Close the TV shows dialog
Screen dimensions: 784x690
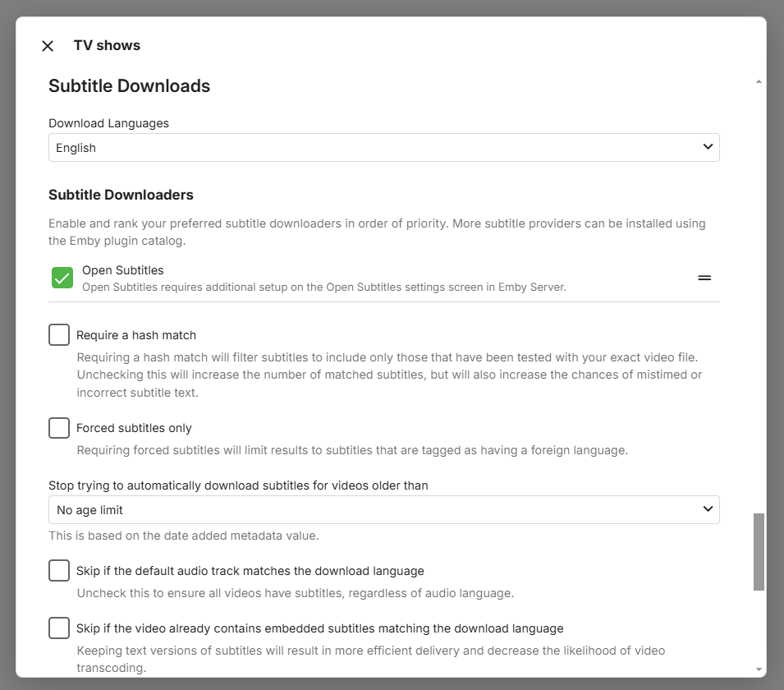tap(48, 46)
